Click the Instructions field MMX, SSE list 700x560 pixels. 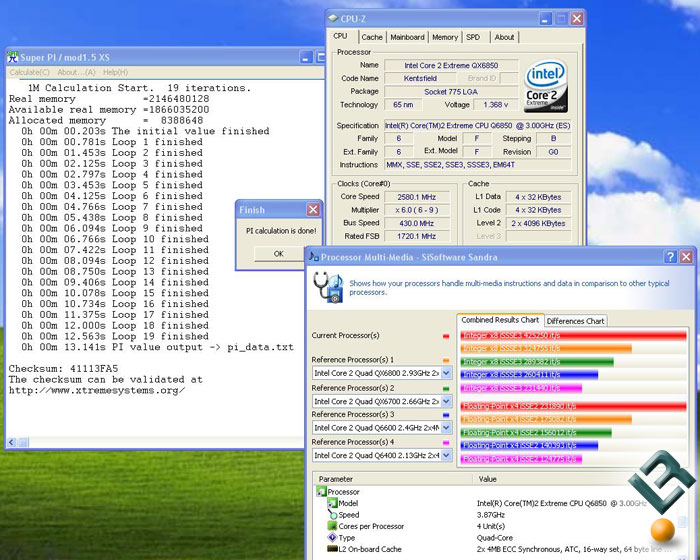click(x=478, y=165)
